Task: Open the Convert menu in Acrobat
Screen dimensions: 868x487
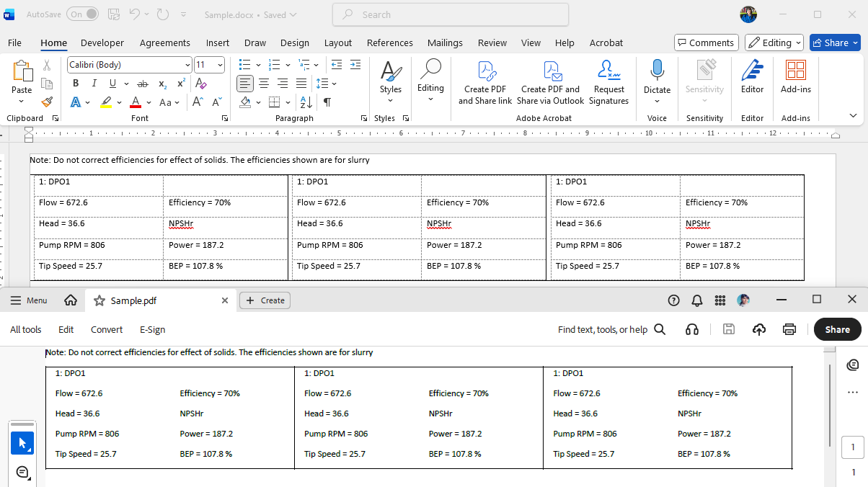Action: 106,329
